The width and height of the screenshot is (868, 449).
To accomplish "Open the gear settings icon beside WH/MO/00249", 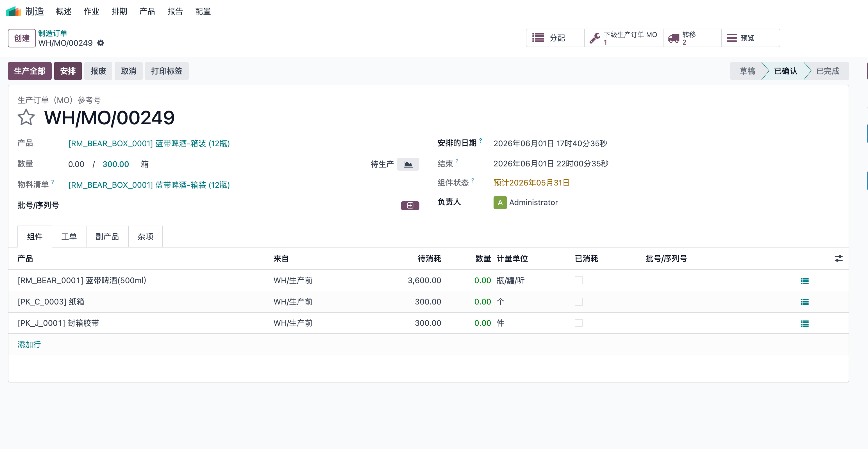I will click(x=100, y=43).
